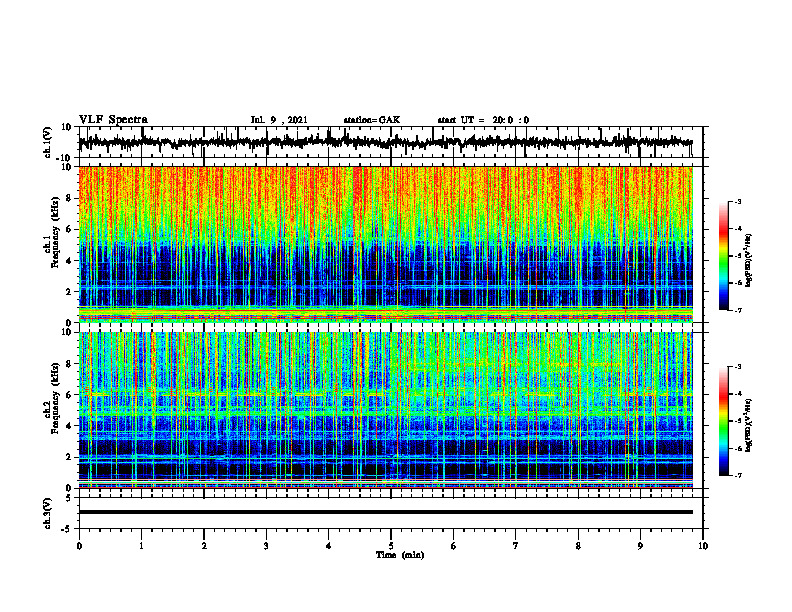Click the lower PSD color scale bar
This screenshot has height=612, width=792.
[x=724, y=421]
